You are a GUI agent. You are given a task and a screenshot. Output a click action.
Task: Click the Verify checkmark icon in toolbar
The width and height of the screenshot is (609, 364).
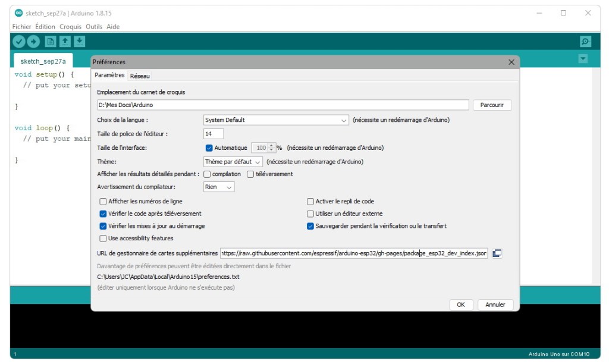coord(19,41)
